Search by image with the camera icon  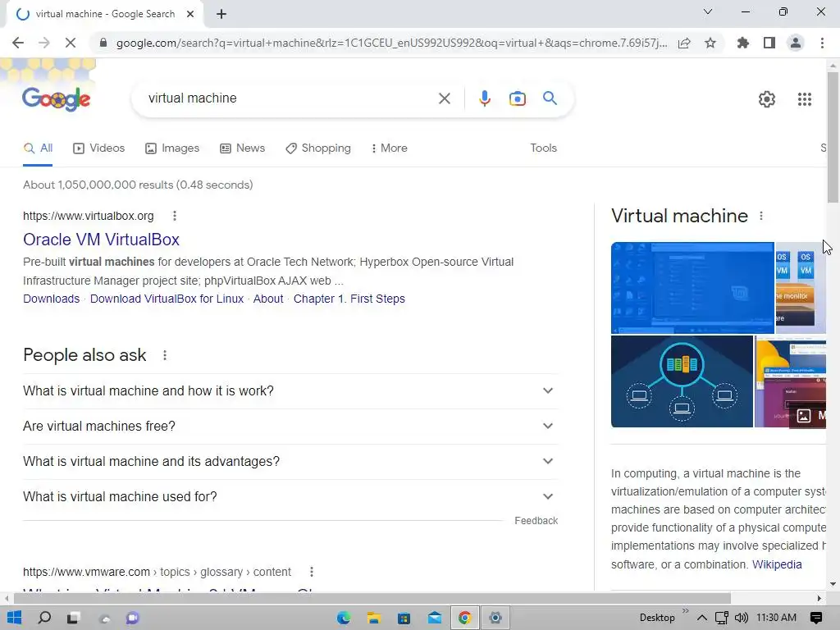[517, 98]
